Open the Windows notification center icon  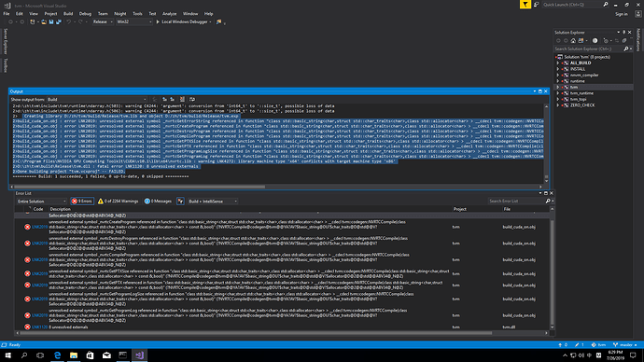click(x=633, y=355)
